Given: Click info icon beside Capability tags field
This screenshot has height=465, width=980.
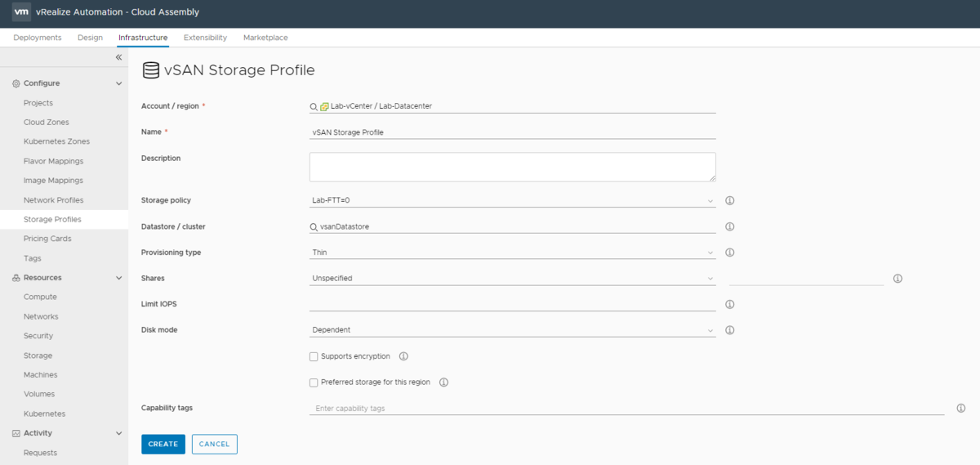Looking at the screenshot, I should [x=961, y=408].
